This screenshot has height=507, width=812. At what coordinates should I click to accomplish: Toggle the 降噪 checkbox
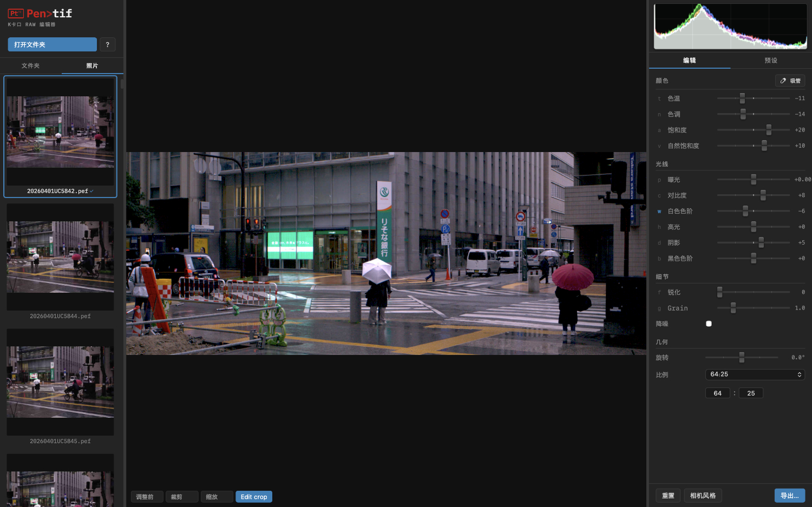[x=709, y=324]
